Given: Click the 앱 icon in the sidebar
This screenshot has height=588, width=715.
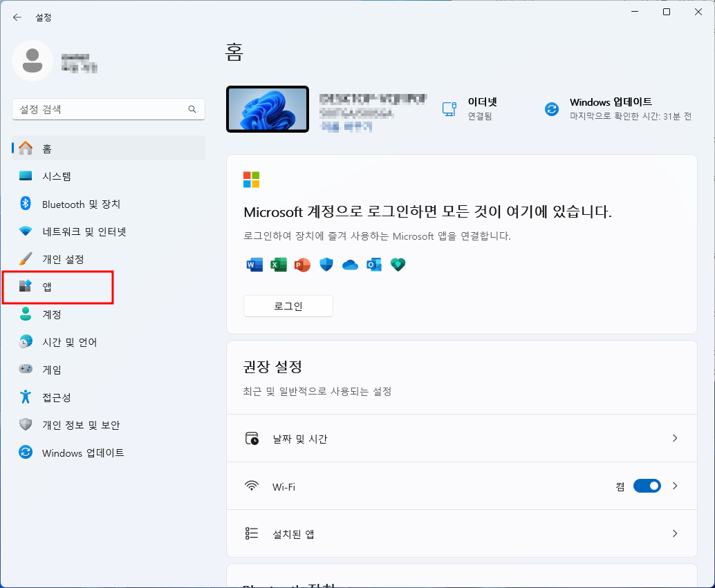Looking at the screenshot, I should coord(25,286).
